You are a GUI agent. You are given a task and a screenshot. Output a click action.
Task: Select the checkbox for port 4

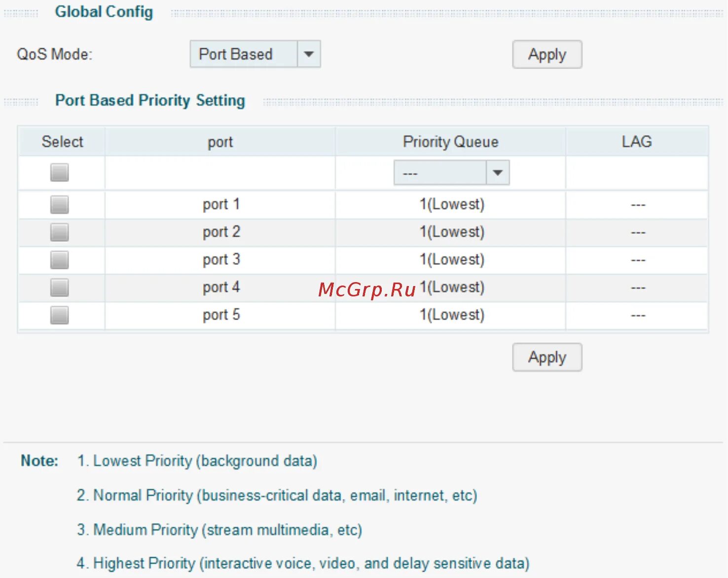tap(60, 287)
